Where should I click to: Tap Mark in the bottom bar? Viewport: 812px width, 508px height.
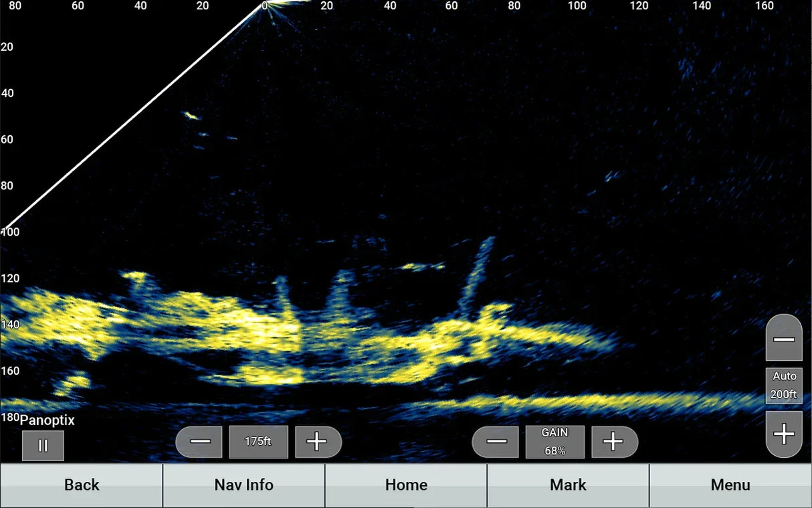click(x=568, y=485)
